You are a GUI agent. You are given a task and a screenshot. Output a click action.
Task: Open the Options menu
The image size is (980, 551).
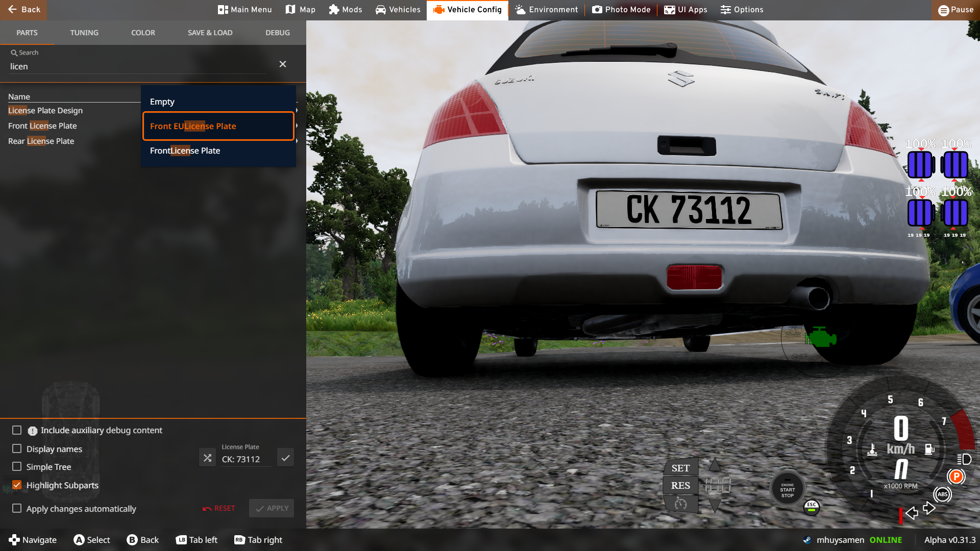point(742,10)
